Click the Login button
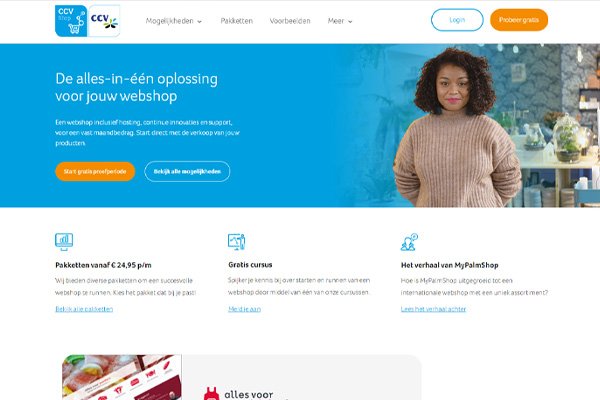The width and height of the screenshot is (600, 400). coord(457,20)
